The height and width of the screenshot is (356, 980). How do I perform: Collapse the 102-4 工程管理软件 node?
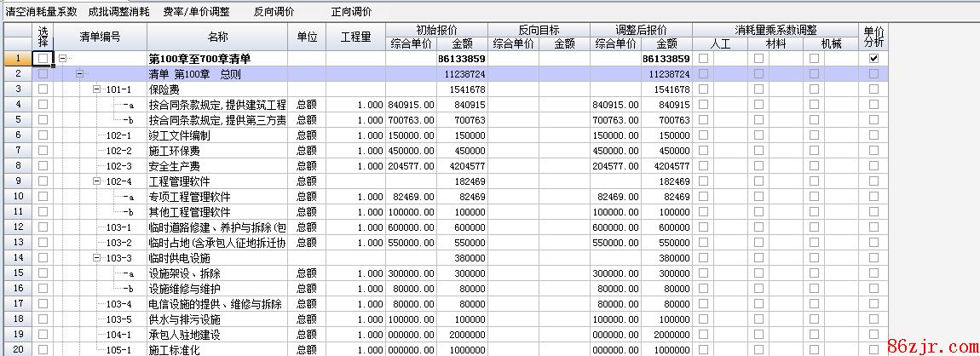pyautogui.click(x=97, y=181)
